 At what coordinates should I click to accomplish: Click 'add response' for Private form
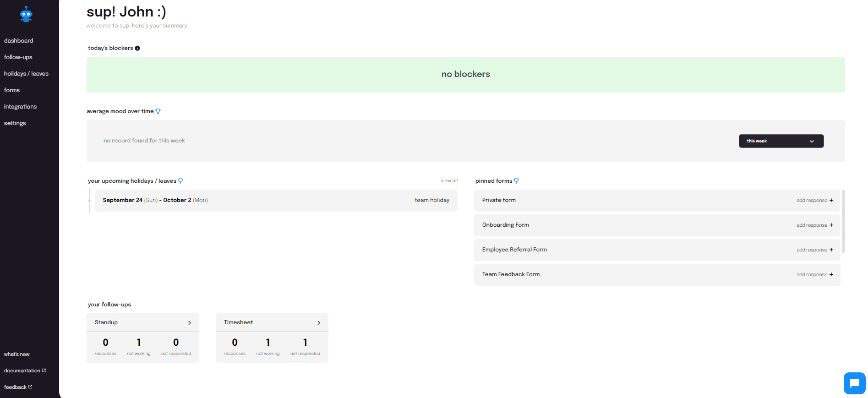click(x=812, y=200)
